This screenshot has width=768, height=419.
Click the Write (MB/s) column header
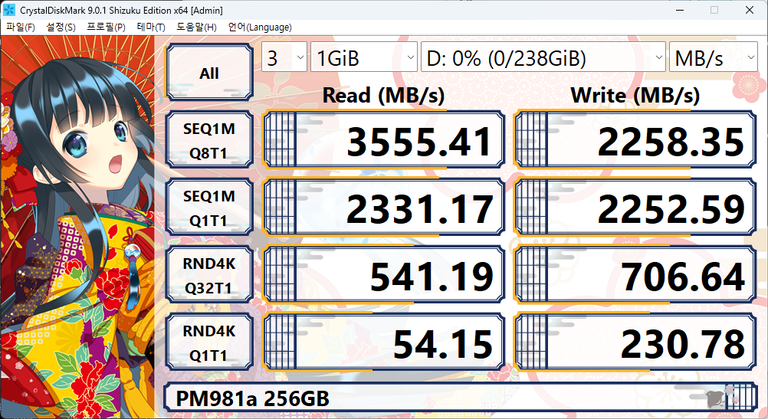635,95
